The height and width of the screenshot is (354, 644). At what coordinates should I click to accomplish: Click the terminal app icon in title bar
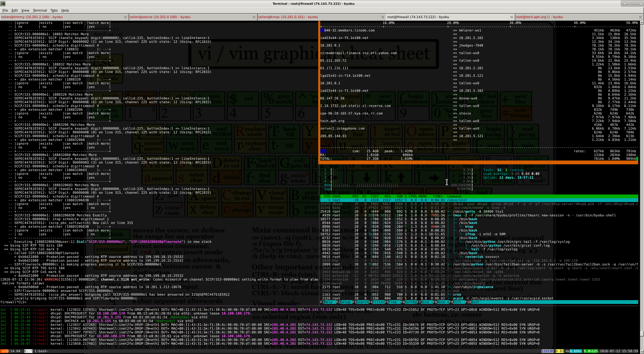[x=3, y=4]
